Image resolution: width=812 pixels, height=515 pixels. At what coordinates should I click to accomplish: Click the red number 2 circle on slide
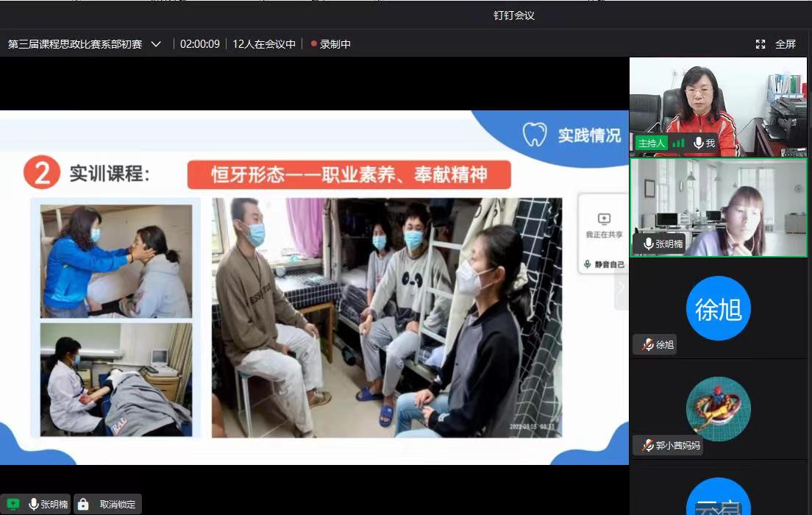click(x=42, y=173)
